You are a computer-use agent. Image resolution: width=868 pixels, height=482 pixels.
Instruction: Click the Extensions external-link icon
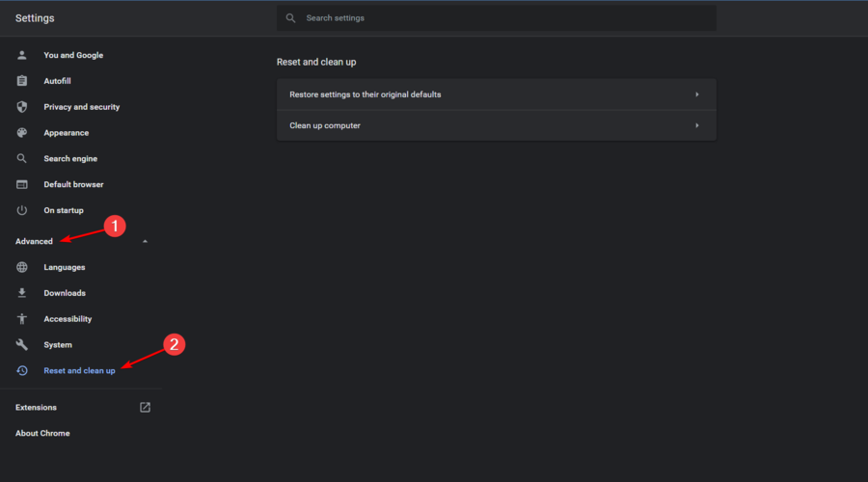pyautogui.click(x=145, y=408)
